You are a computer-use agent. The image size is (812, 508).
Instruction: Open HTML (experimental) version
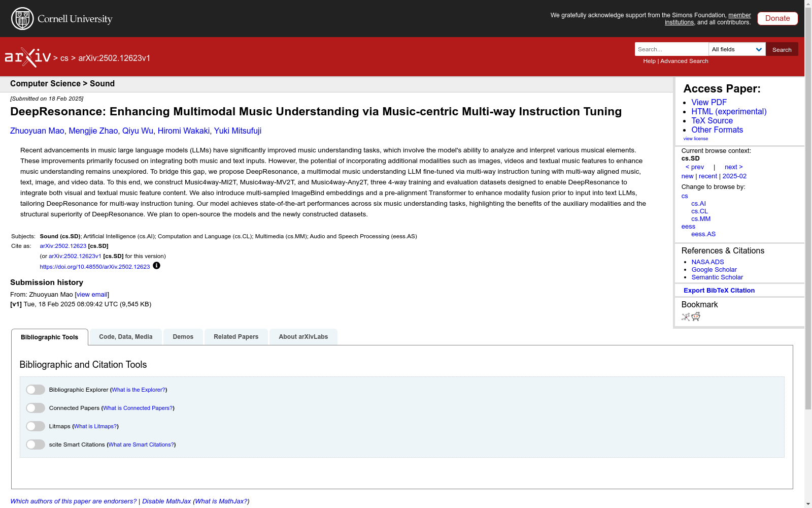point(729,111)
